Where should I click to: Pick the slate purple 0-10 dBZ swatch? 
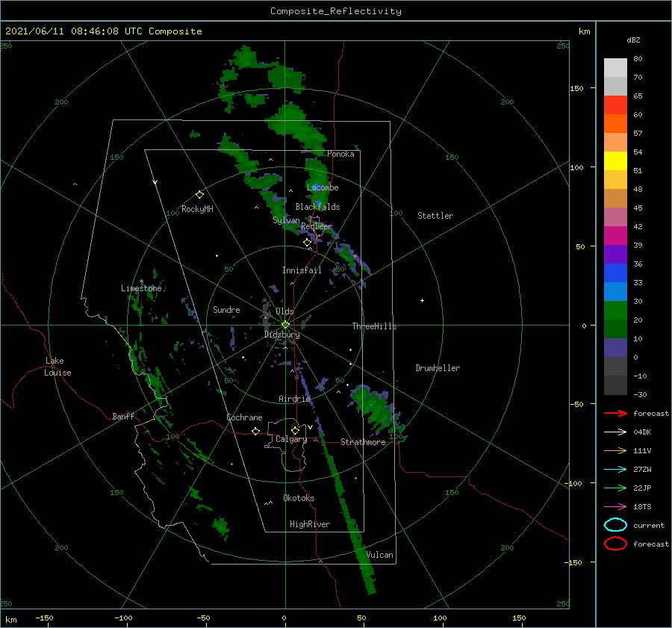[615, 348]
